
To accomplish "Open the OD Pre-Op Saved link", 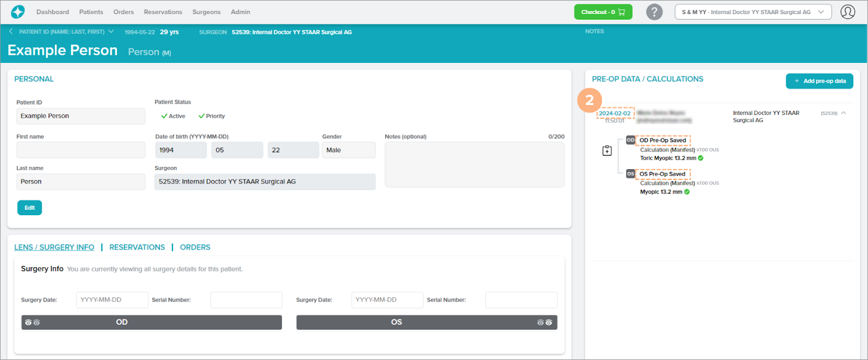I will (663, 140).
